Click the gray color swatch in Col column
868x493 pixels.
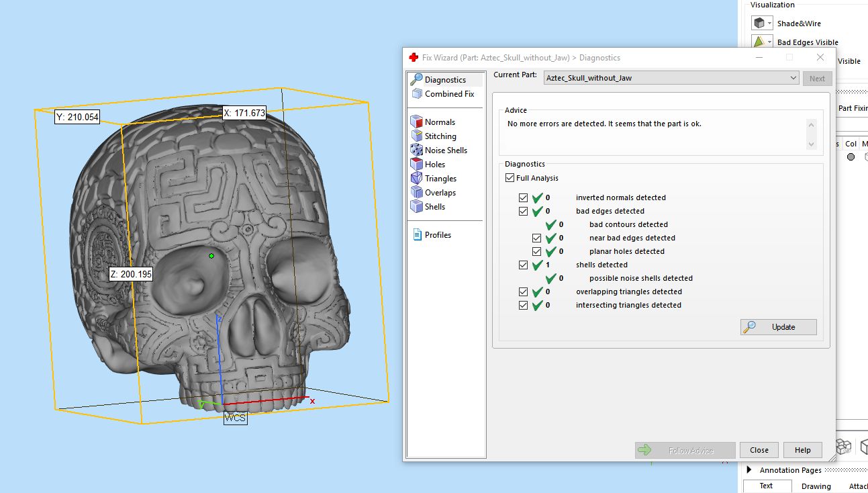coord(851,157)
